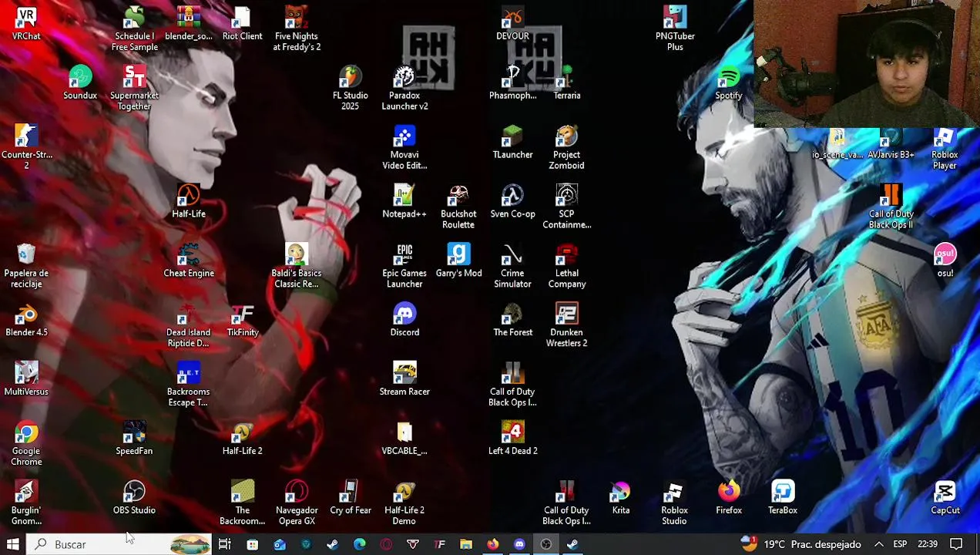The width and height of the screenshot is (980, 555).
Task: Open the FL Studio 2025 icon
Action: coord(351,89)
